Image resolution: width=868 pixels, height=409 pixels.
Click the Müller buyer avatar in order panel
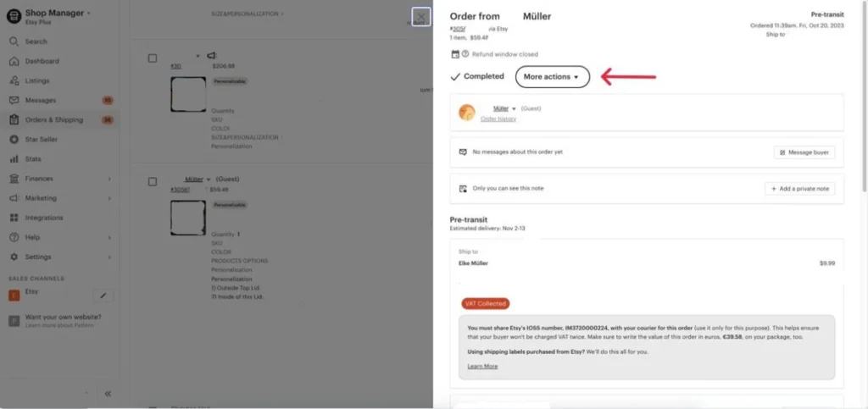tap(467, 112)
